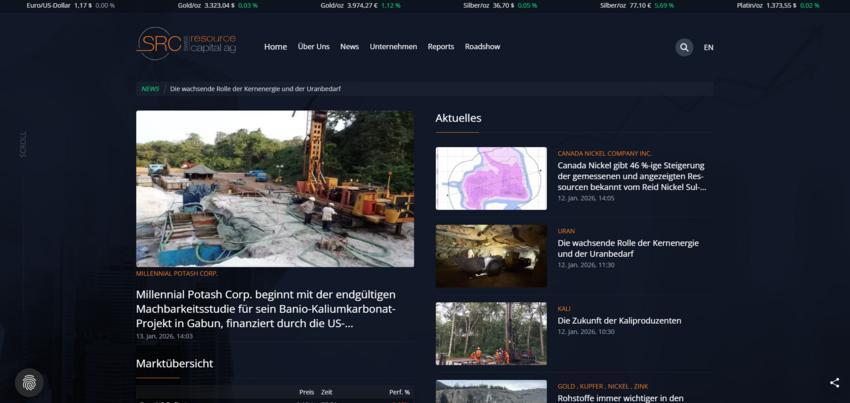Read the Millennial Potash Corp. headline article
Screen dimensions: 850x403
click(265, 308)
